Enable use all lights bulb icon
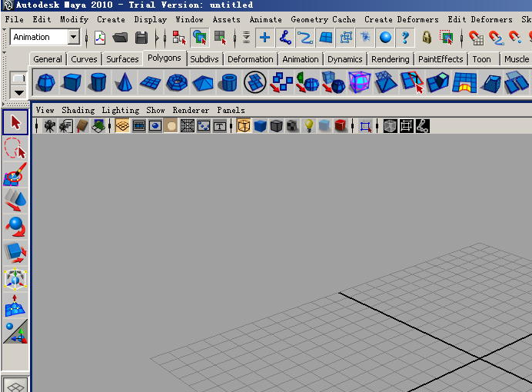This screenshot has width=532, height=392. 309,126
